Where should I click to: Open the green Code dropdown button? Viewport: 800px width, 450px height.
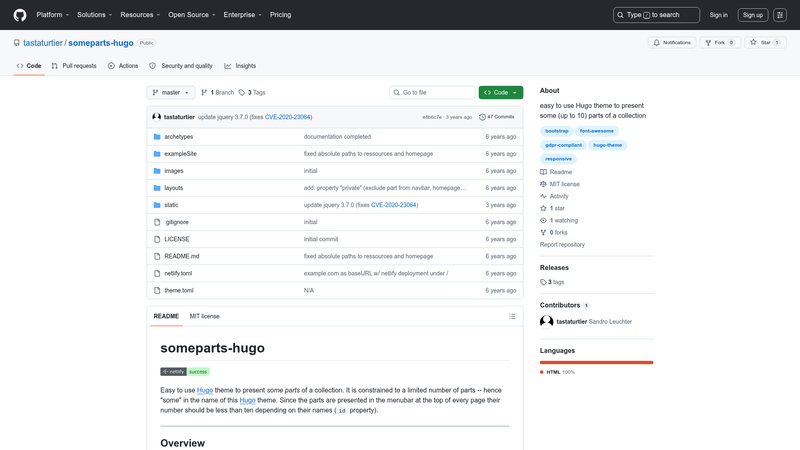point(501,92)
